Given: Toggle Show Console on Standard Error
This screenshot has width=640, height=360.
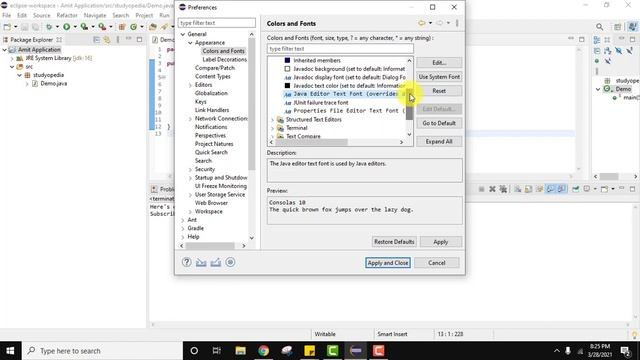Looking at the screenshot, I should [x=562, y=189].
